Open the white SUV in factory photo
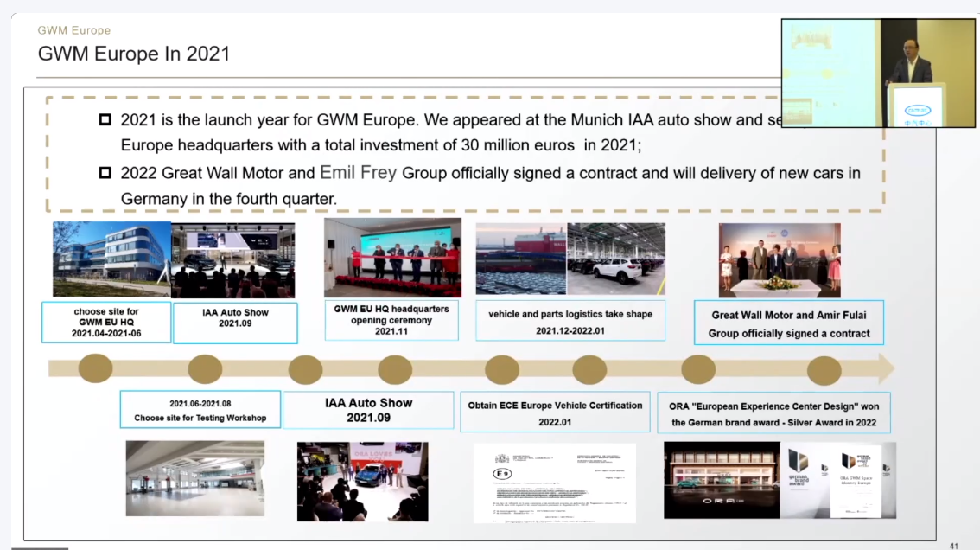The image size is (980, 550). [616, 259]
